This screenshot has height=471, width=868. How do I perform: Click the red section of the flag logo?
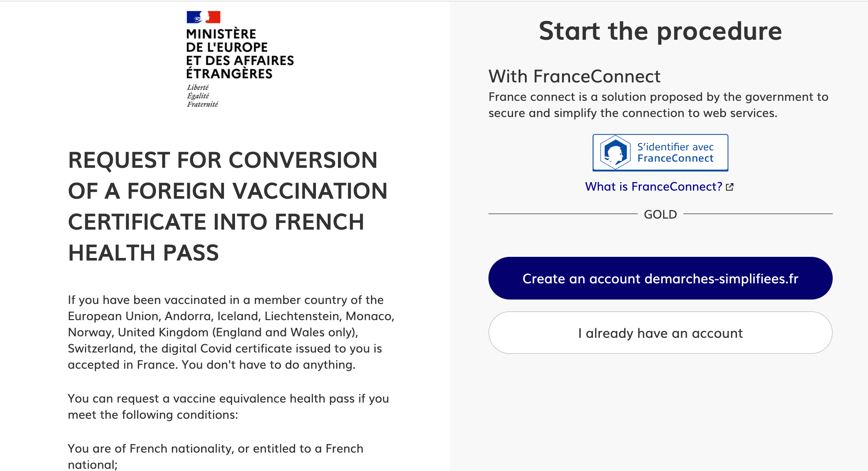coord(214,17)
